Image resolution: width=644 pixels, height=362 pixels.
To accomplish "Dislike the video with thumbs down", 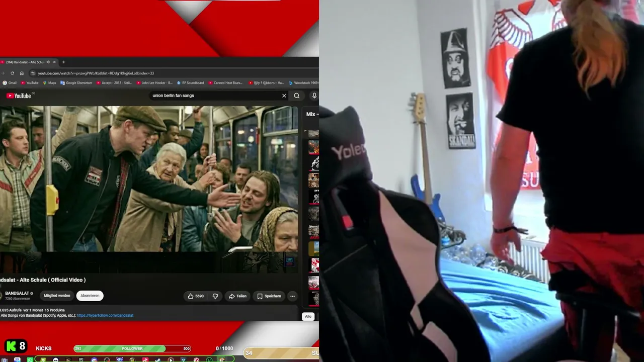I will (215, 296).
